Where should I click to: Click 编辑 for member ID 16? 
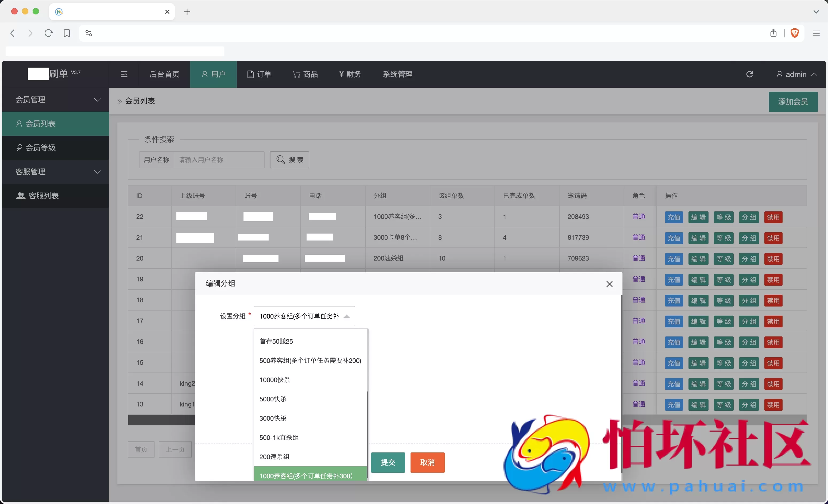tap(698, 342)
